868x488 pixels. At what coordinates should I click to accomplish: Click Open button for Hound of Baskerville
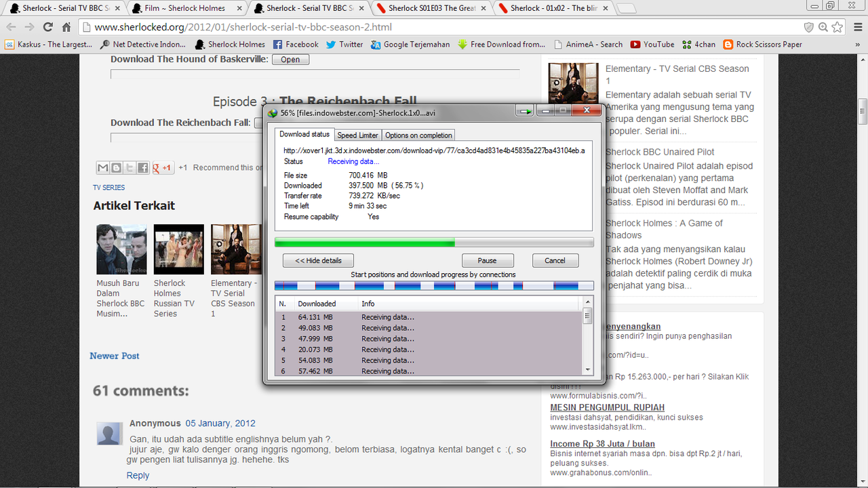point(290,59)
